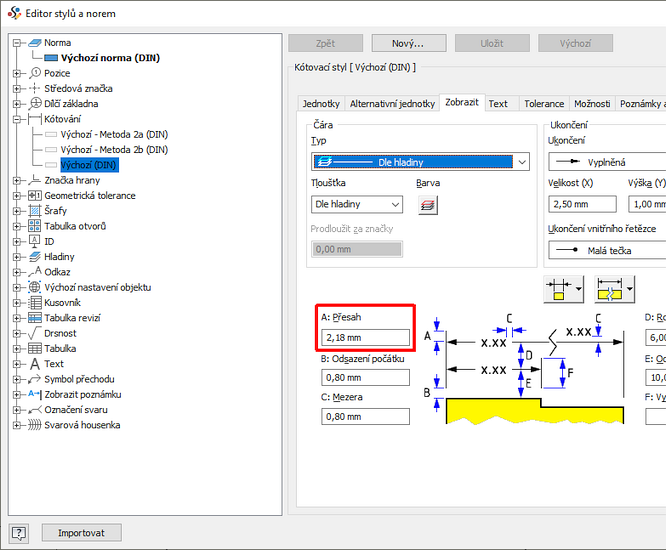Screen dimensions: 666x550
Task: Click the A: Přesah value field
Action: [365, 338]
